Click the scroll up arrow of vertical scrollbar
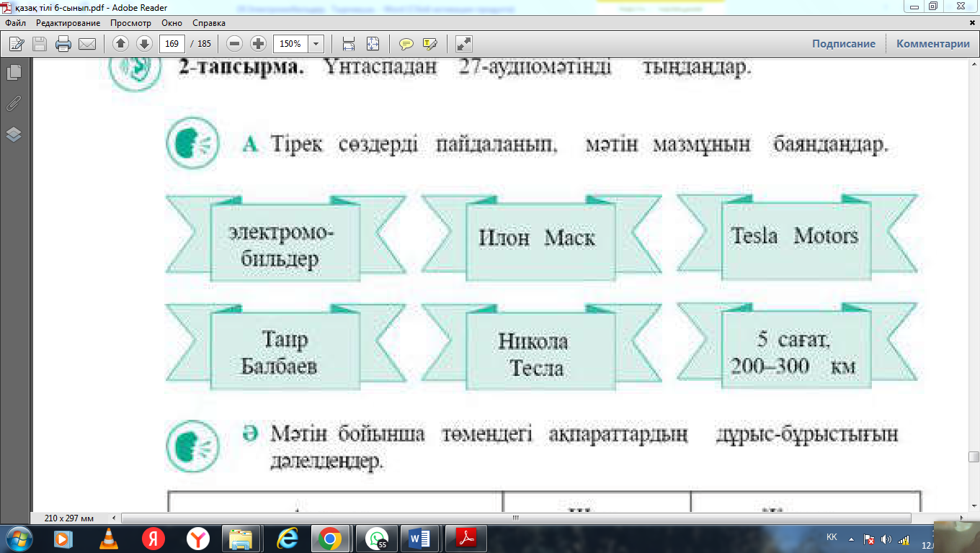Image resolution: width=980 pixels, height=553 pixels. pos(974,63)
